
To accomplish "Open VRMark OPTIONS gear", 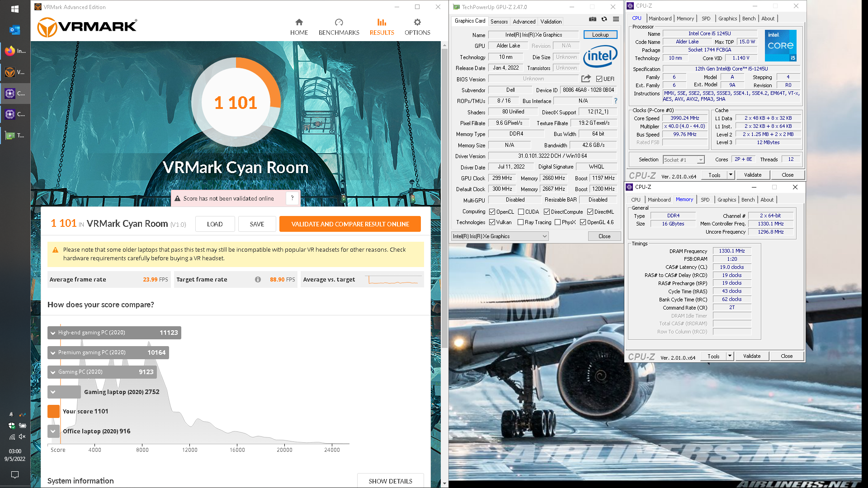I will tap(417, 27).
